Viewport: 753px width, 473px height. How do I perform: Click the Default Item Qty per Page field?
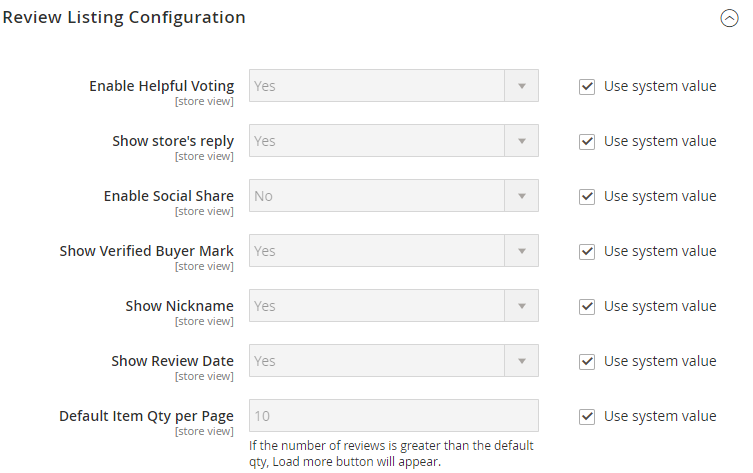pyautogui.click(x=393, y=416)
